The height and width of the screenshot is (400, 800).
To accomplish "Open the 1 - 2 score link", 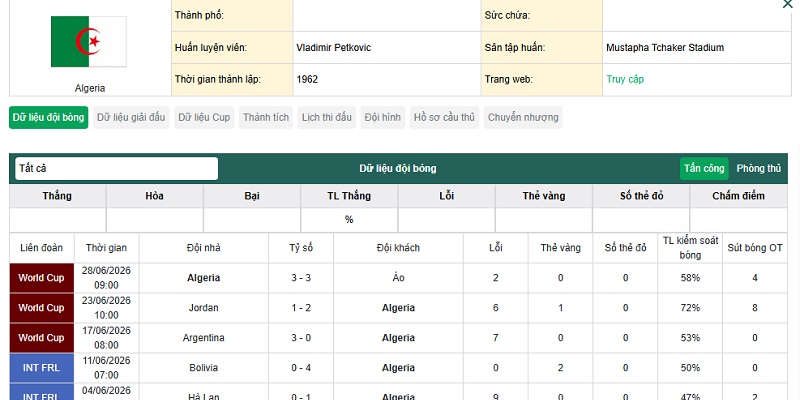I will 301,308.
